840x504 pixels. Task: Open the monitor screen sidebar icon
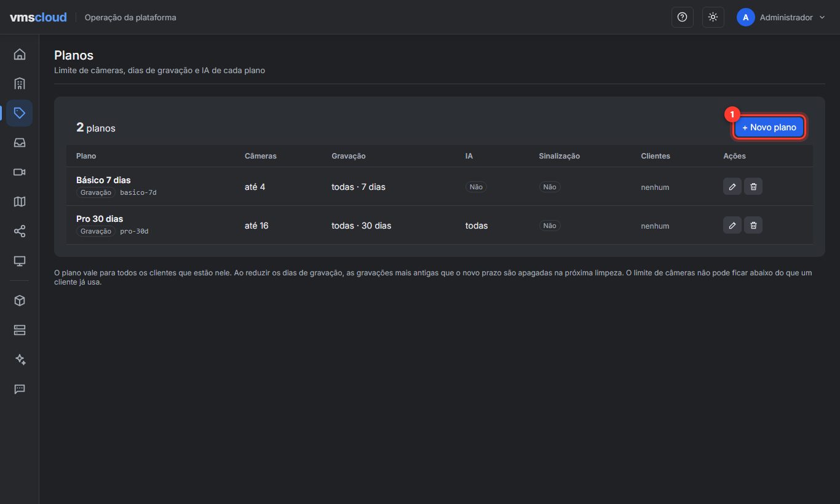point(20,261)
